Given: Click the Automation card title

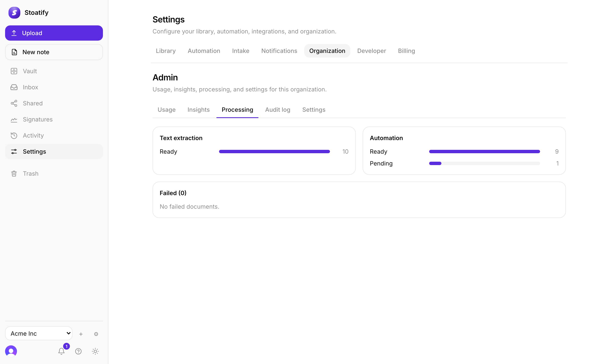Looking at the screenshot, I should (x=386, y=138).
